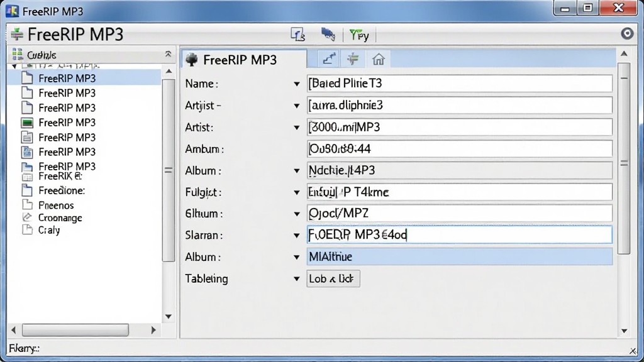Open the home tab icon
Image resolution: width=644 pixels, height=362 pixels.
378,60
